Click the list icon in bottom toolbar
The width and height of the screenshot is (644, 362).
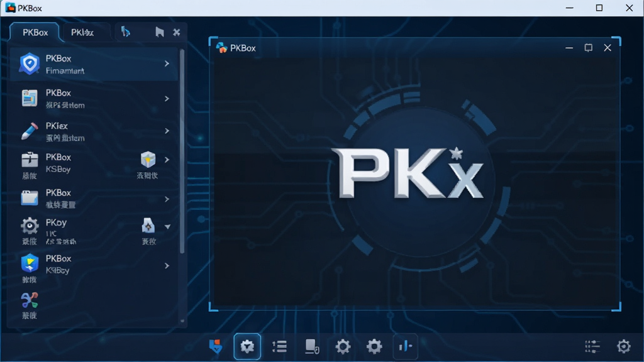click(280, 346)
